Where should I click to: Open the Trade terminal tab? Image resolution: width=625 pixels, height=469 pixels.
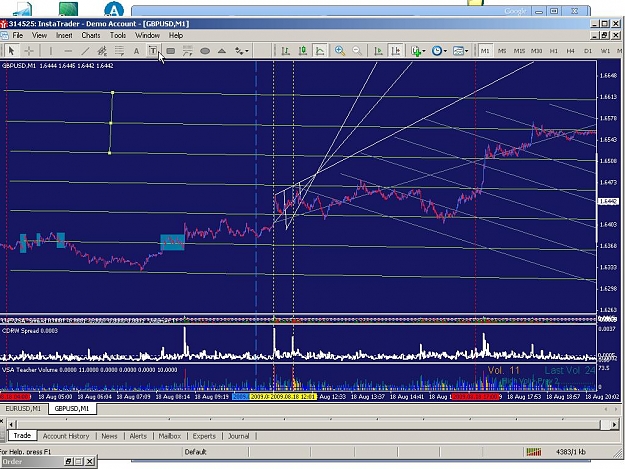pyautogui.click(x=22, y=436)
